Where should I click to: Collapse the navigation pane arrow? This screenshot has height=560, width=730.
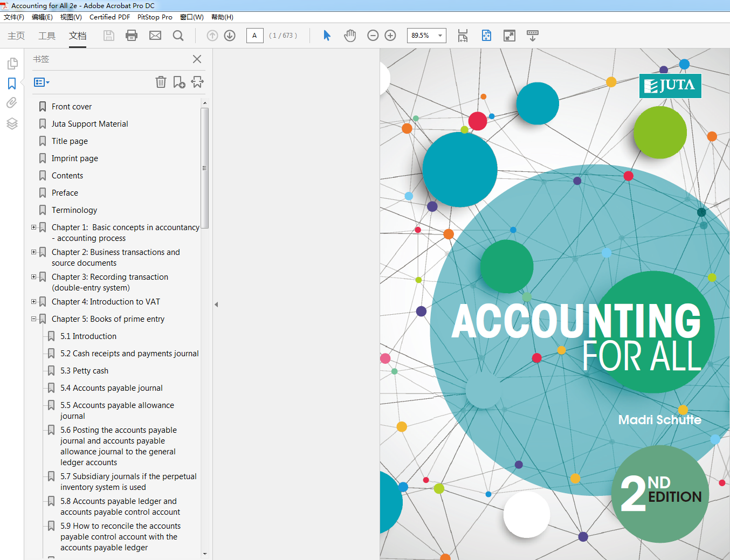pos(216,305)
